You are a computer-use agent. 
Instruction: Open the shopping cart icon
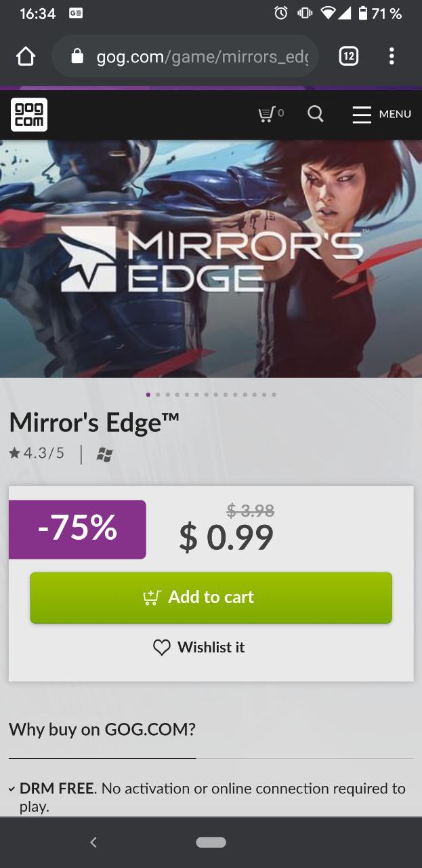tap(271, 114)
